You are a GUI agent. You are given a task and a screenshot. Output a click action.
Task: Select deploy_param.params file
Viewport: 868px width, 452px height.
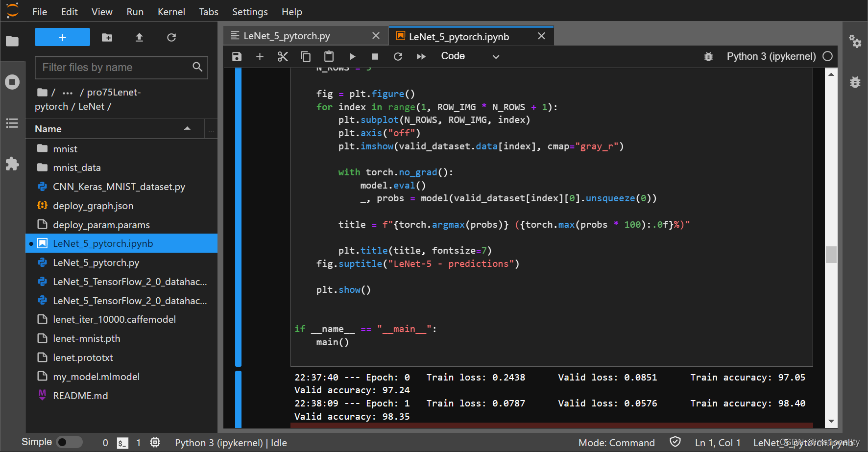coord(121,225)
